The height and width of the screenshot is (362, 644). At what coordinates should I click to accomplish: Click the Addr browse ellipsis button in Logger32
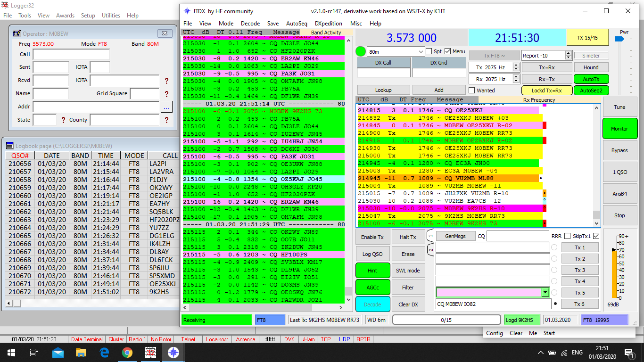coord(166,107)
